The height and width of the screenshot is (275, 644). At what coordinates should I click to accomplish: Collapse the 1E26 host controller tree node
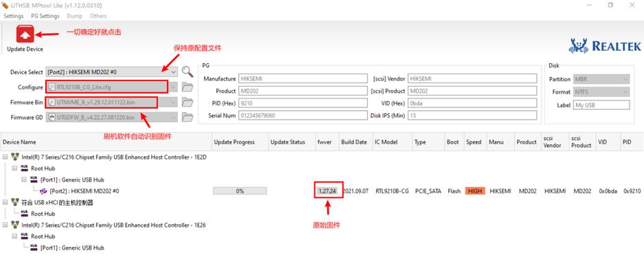pyautogui.click(x=5, y=225)
